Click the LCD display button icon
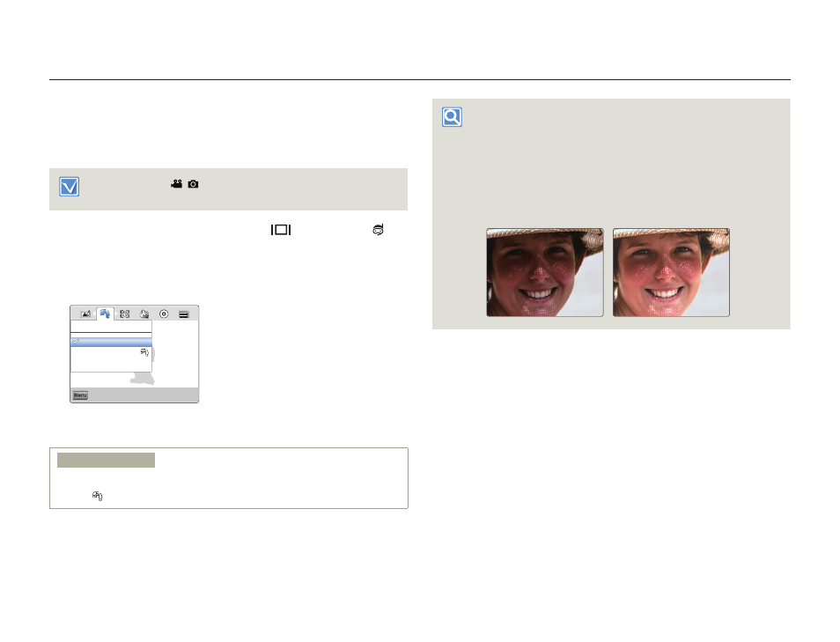840x642 pixels. point(281,230)
